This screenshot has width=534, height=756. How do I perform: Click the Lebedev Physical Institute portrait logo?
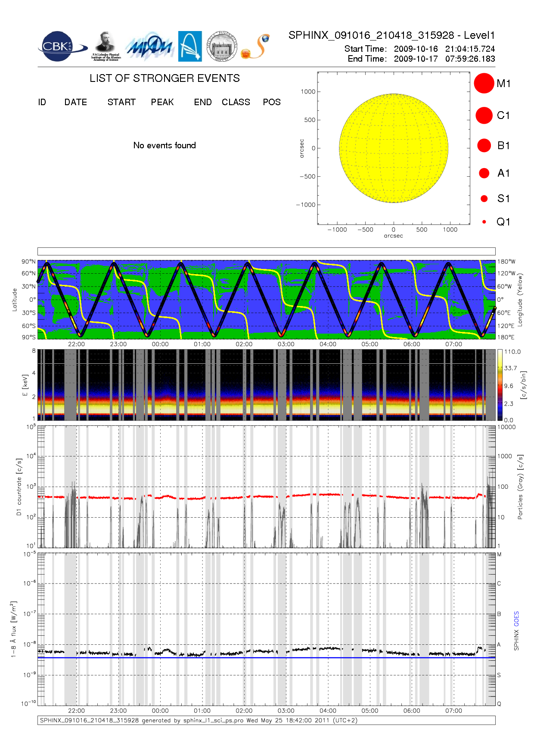(x=106, y=46)
